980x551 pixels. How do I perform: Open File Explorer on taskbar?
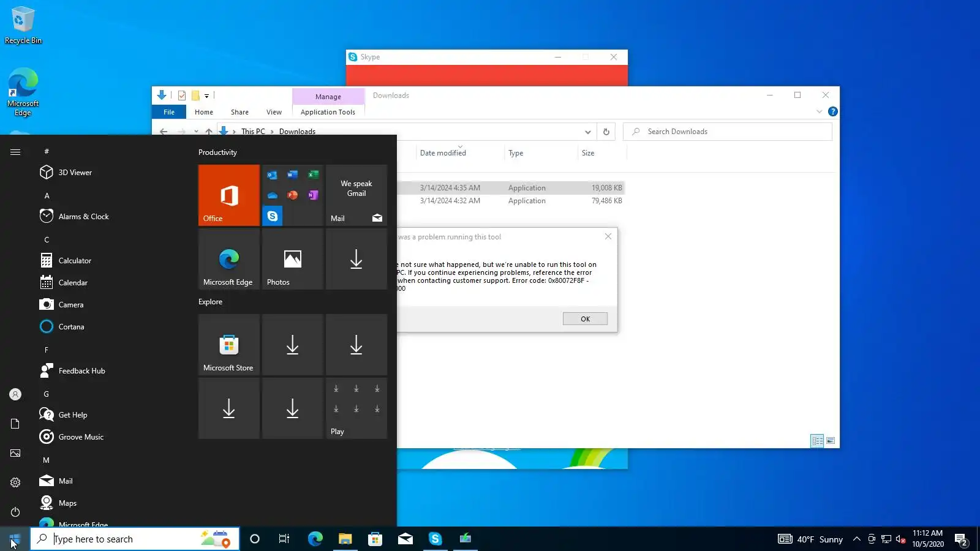pyautogui.click(x=345, y=539)
